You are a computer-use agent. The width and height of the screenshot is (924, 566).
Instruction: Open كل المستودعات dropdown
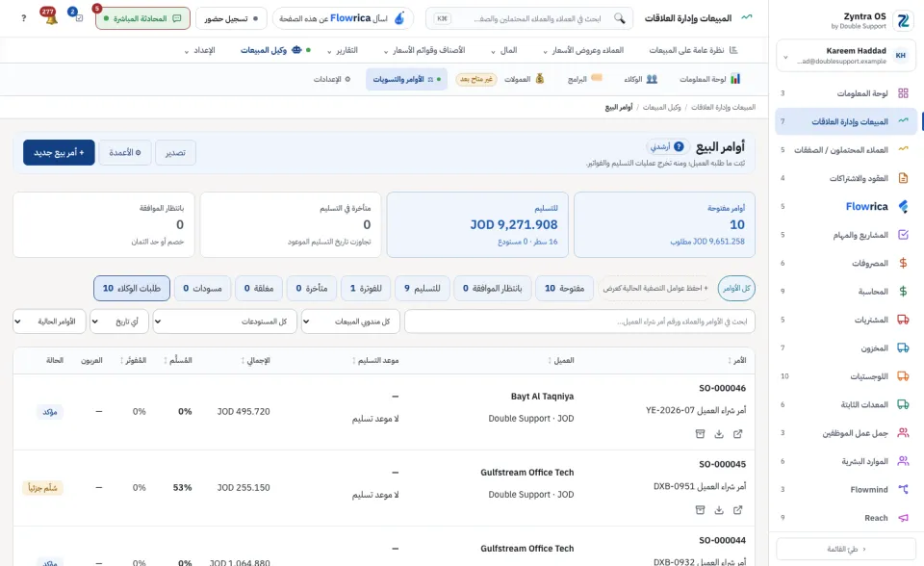point(225,322)
